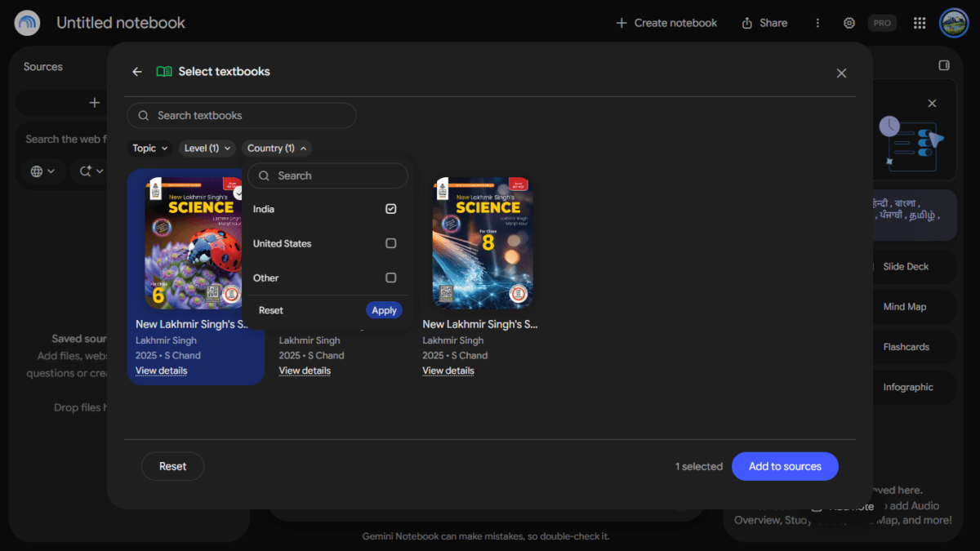Click the Sources panel heading
Screen dimensions: 980x551
click(x=43, y=67)
